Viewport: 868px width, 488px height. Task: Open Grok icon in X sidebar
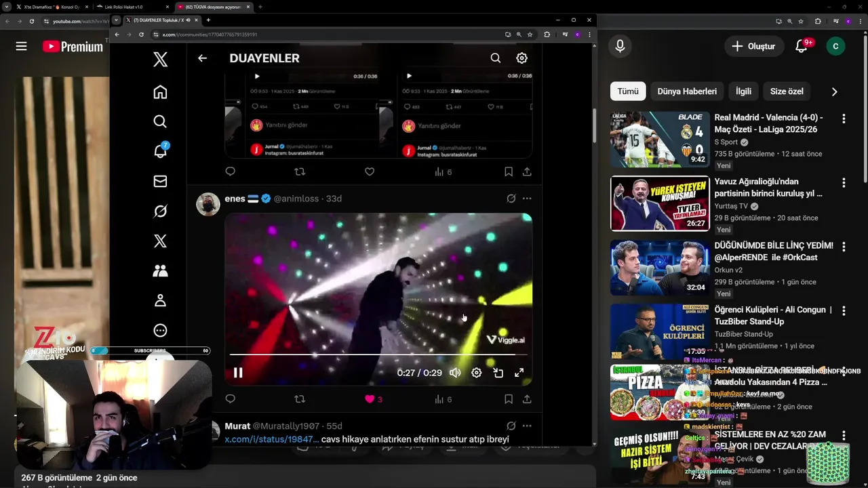[160, 211]
